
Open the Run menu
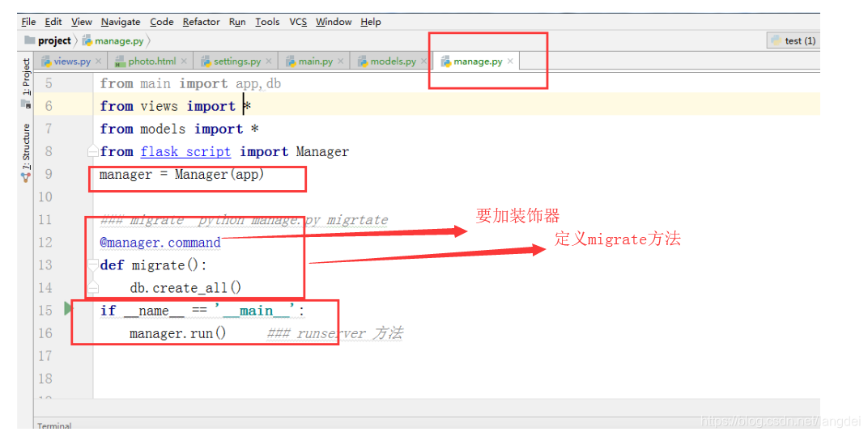pos(237,22)
